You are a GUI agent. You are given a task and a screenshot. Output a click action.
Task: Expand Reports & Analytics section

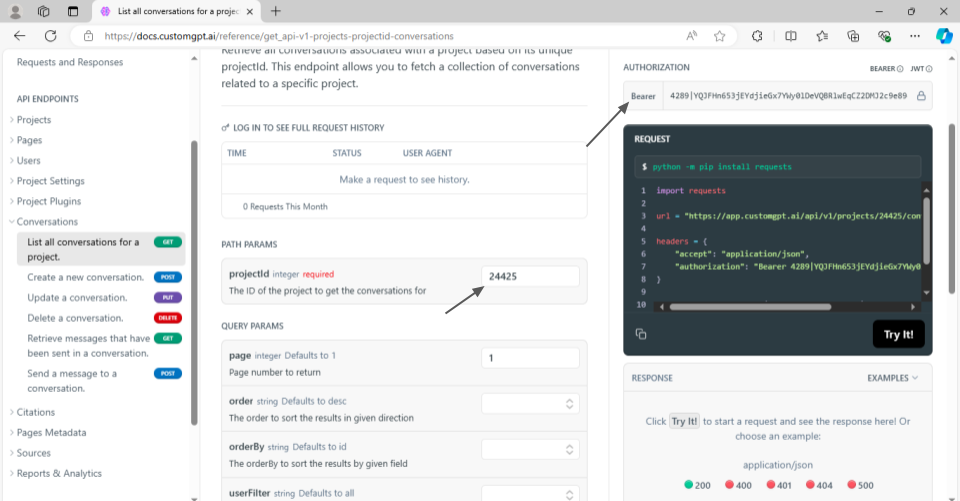click(x=59, y=473)
